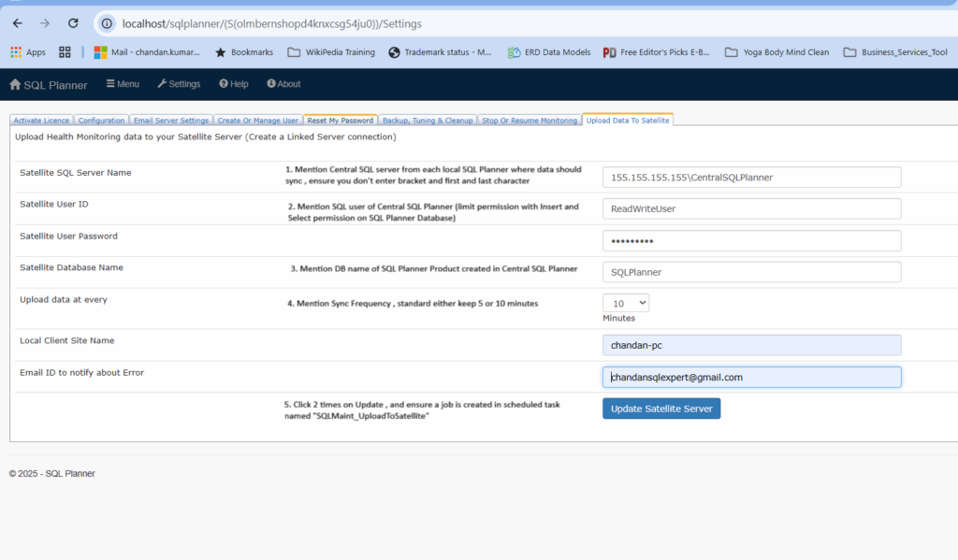
Task: Expand Business_Services_Tool bookmark folder
Action: point(895,52)
